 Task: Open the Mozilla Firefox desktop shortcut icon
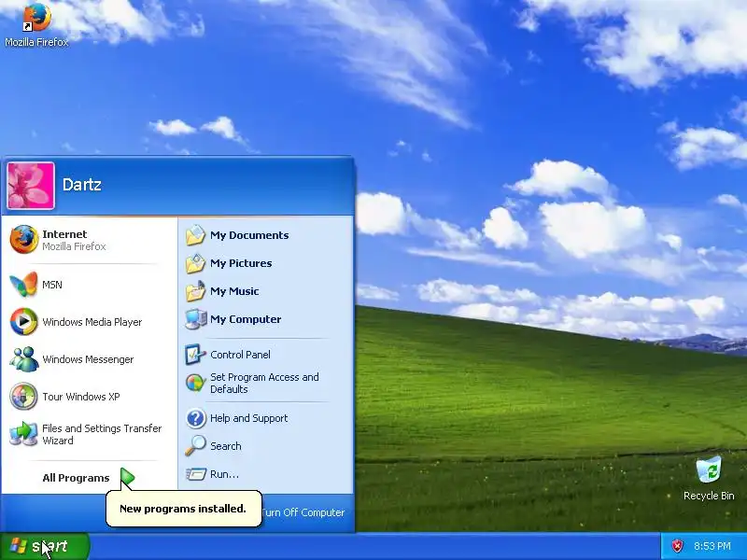(x=36, y=17)
